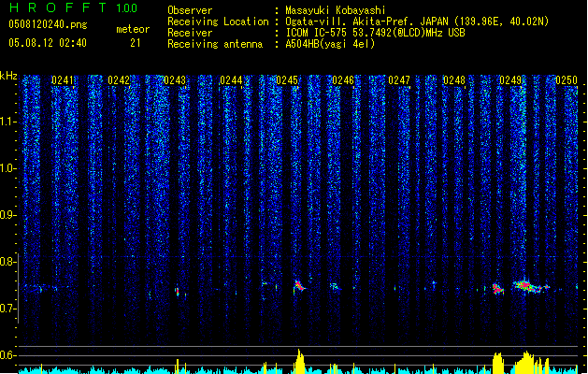Screen dimensions: 588x374
Task: Click the 0246 time marker
Action: point(343,80)
